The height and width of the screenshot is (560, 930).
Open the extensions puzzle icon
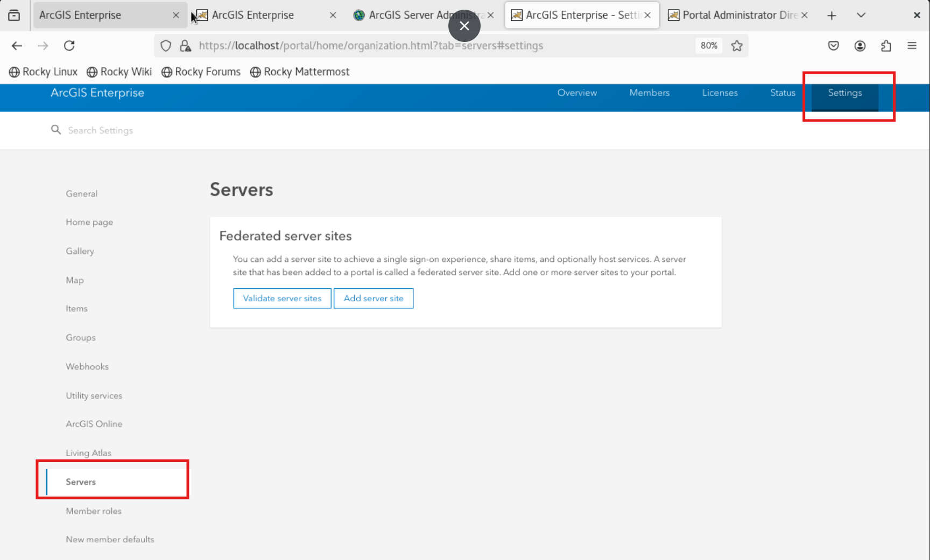(x=886, y=46)
